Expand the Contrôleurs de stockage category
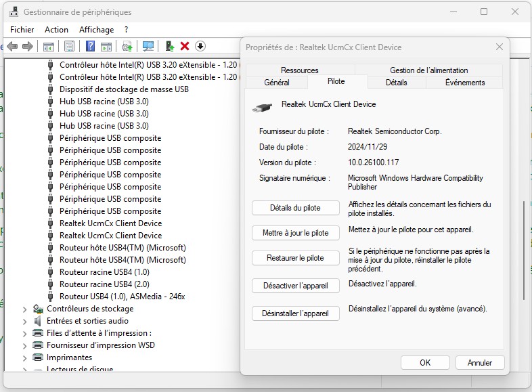Image resolution: width=532 pixels, height=392 pixels. [25, 309]
